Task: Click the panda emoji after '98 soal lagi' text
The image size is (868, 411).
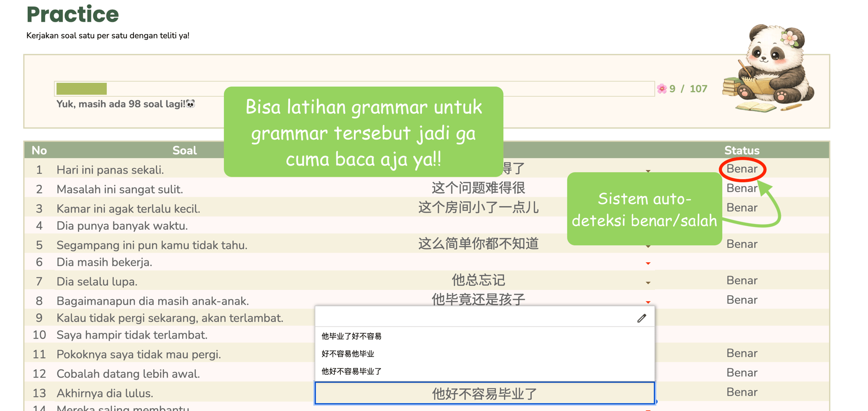Action: tap(190, 104)
